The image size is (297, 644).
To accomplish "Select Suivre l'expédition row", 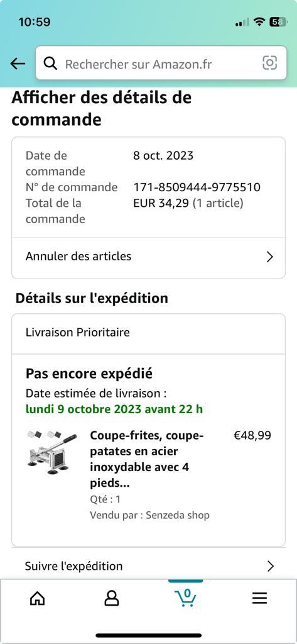I will [x=148, y=565].
